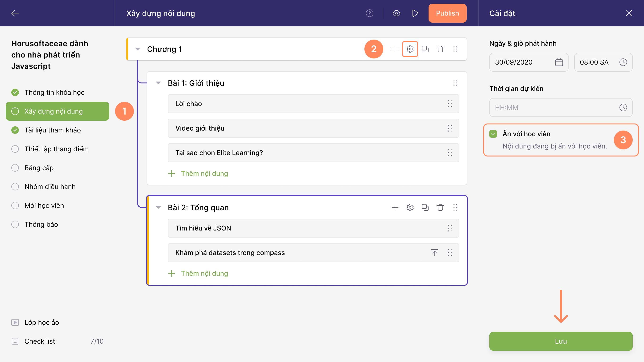
Task: Click the preview eye icon in header
Action: click(396, 13)
